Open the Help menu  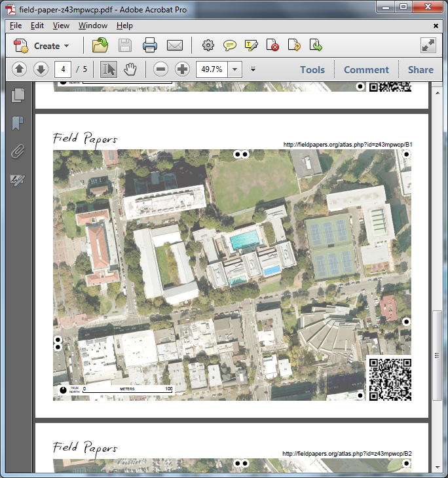[124, 26]
